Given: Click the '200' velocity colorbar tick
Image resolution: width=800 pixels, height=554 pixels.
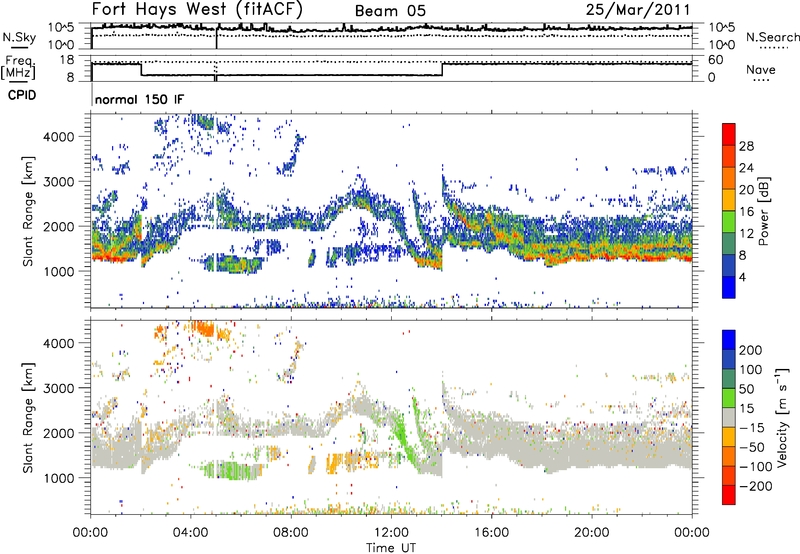Looking at the screenshot, I should click(751, 350).
